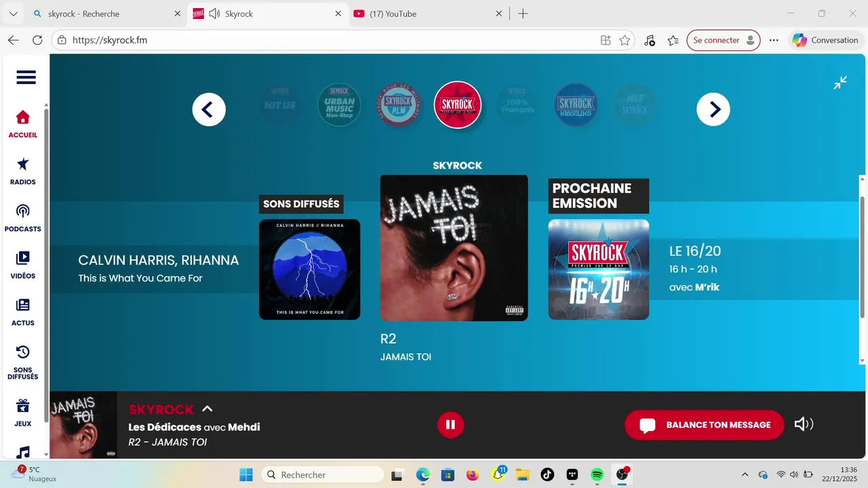Click the address bar showing skyrock.fm
868x488 pixels.
(x=344, y=40)
